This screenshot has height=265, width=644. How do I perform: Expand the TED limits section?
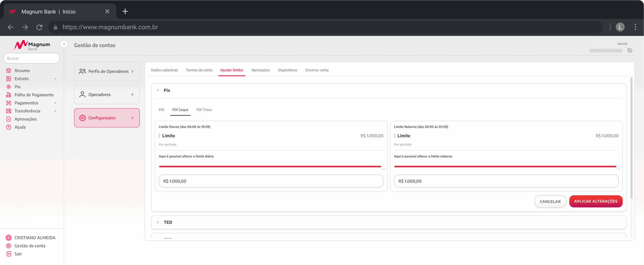tap(158, 222)
